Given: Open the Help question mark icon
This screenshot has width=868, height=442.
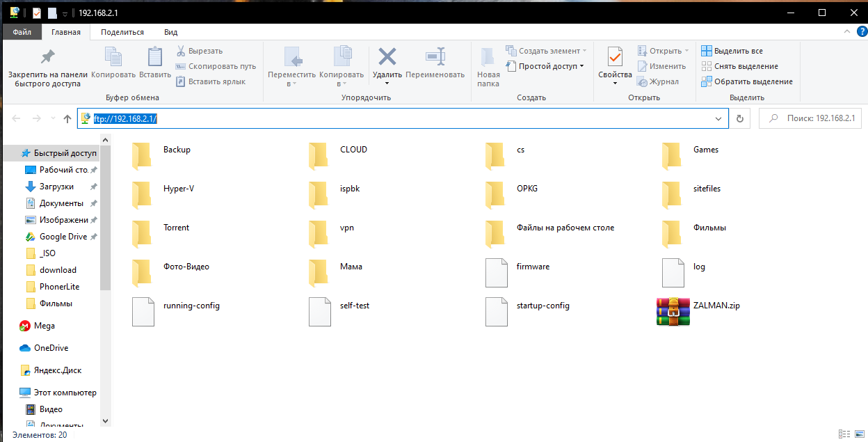Looking at the screenshot, I should pos(859,32).
